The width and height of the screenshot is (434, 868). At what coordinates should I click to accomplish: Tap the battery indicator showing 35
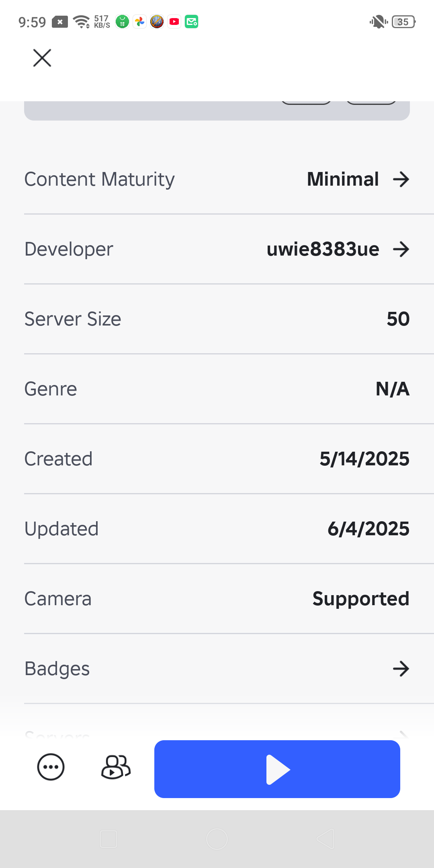403,22
